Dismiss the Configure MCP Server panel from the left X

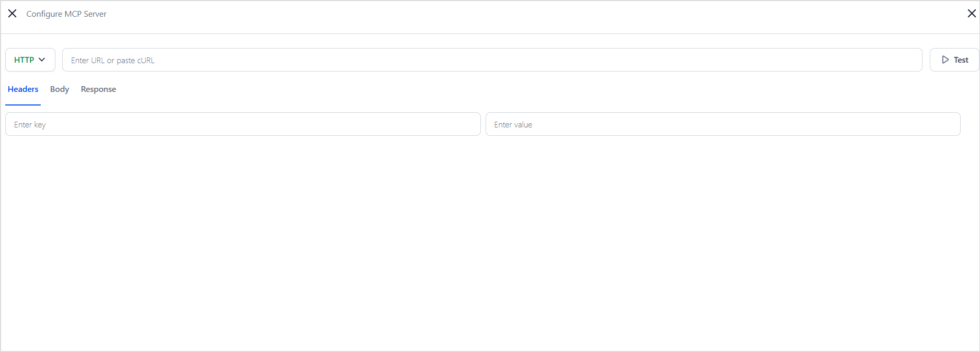(12, 14)
